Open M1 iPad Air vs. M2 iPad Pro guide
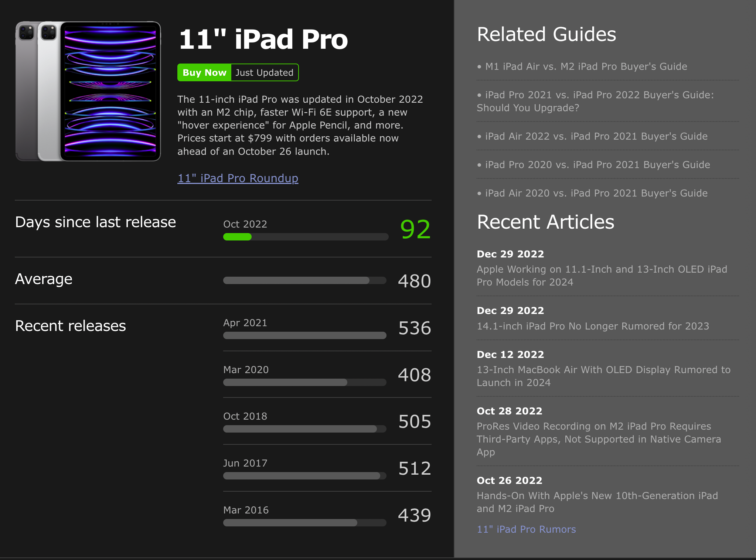Viewport: 756px width, 560px height. pos(586,66)
